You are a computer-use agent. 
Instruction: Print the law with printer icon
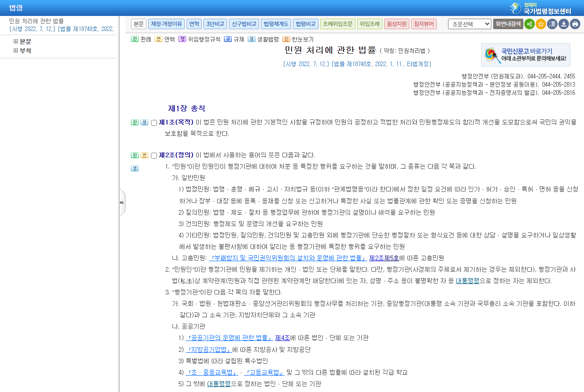click(x=575, y=24)
